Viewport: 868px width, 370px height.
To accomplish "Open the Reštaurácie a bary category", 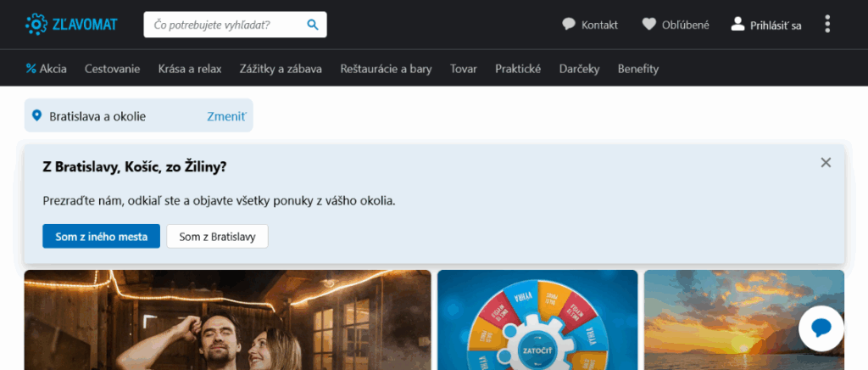I will (x=387, y=69).
